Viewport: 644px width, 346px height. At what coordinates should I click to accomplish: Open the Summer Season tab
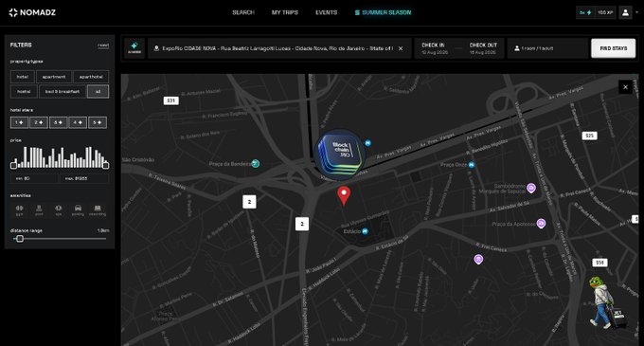coord(383,12)
